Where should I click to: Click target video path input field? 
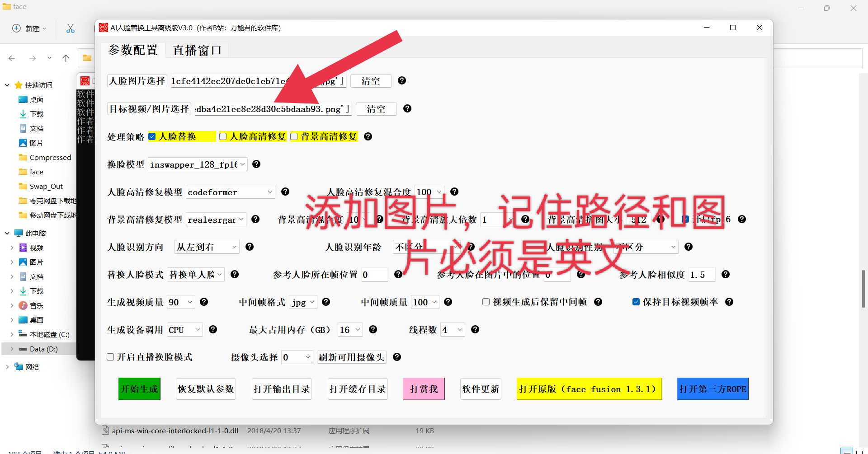pos(274,109)
